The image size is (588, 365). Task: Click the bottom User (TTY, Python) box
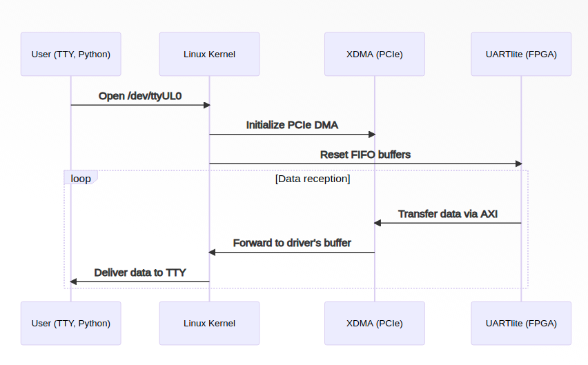[x=71, y=323]
